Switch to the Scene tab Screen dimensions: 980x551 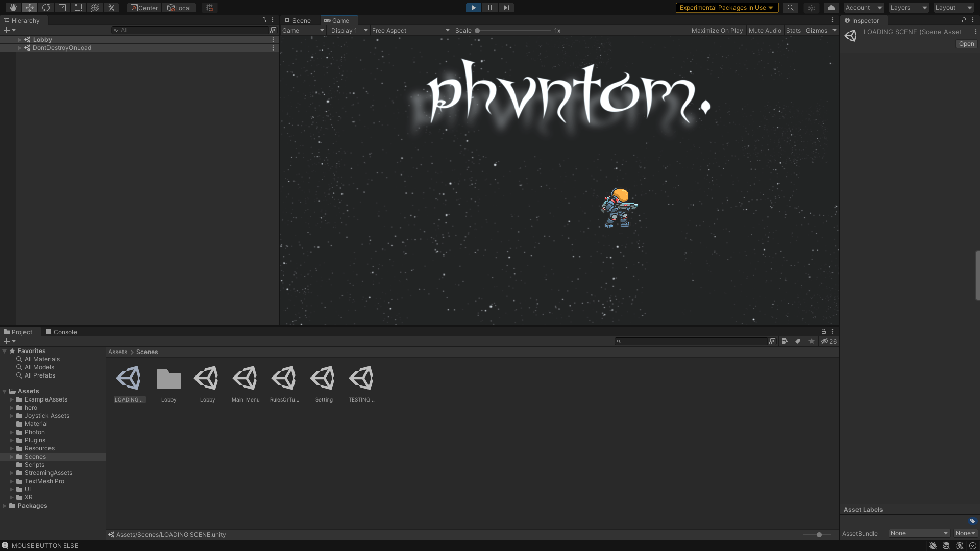coord(298,21)
